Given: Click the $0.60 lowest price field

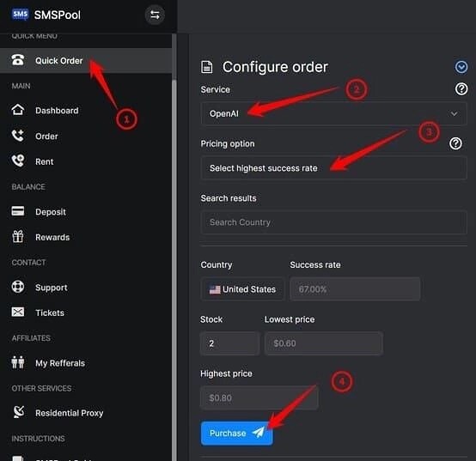Looking at the screenshot, I should tap(323, 343).
